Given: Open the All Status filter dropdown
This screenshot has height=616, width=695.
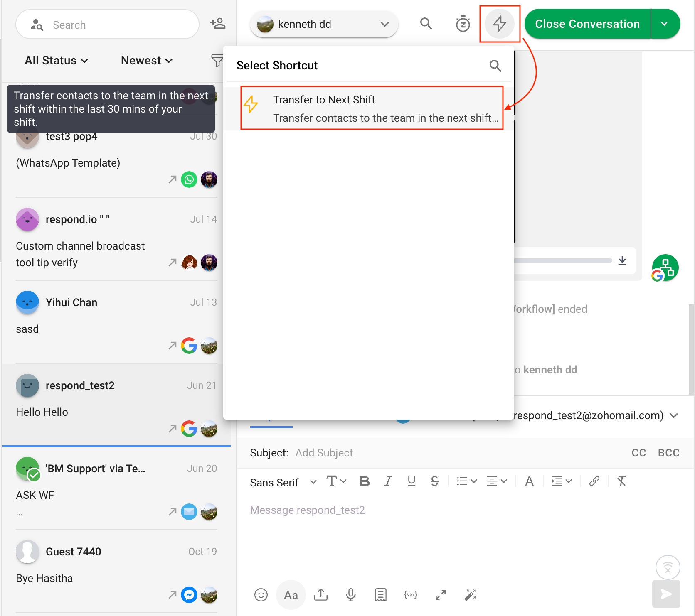Looking at the screenshot, I should point(56,60).
